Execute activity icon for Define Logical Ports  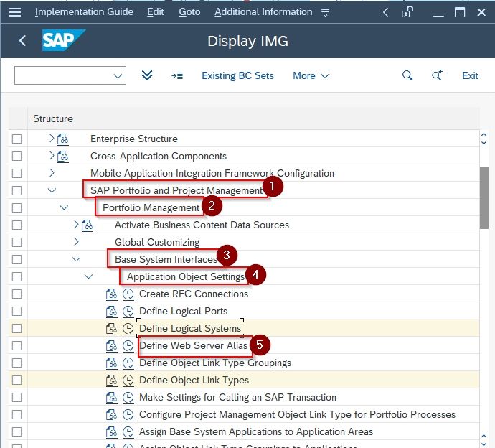pos(128,311)
